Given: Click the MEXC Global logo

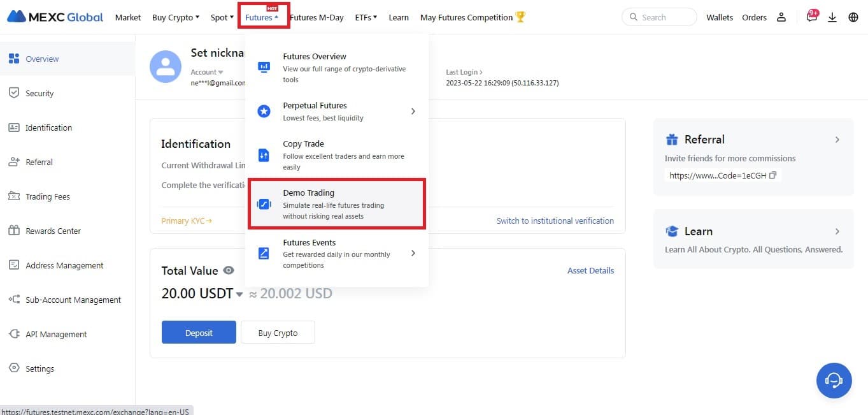Looking at the screenshot, I should 55,17.
